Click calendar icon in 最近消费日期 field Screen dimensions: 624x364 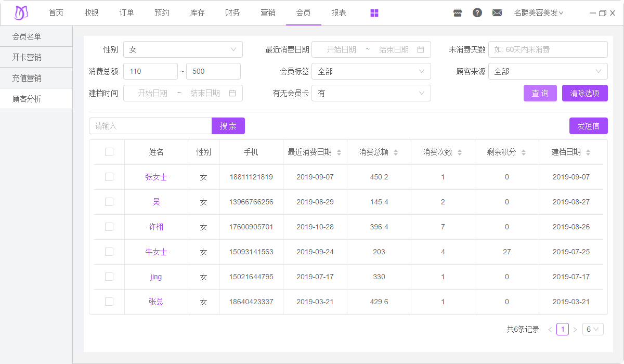click(421, 49)
